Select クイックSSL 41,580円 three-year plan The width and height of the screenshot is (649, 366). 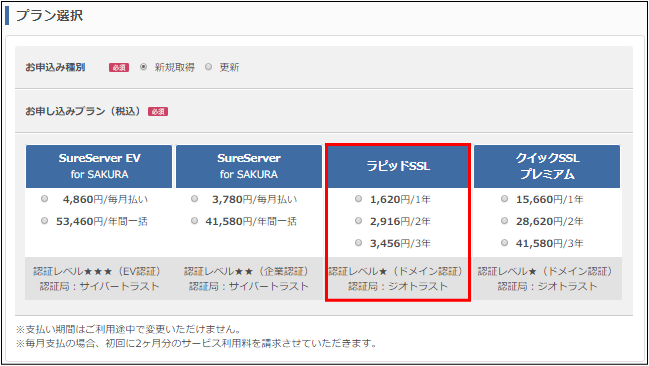(x=504, y=243)
